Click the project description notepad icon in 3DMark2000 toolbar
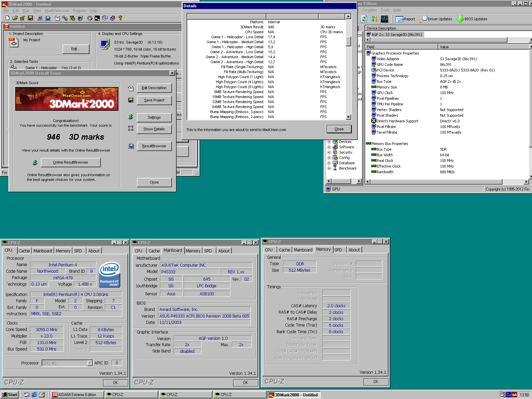The image size is (532, 399). (x=57, y=18)
